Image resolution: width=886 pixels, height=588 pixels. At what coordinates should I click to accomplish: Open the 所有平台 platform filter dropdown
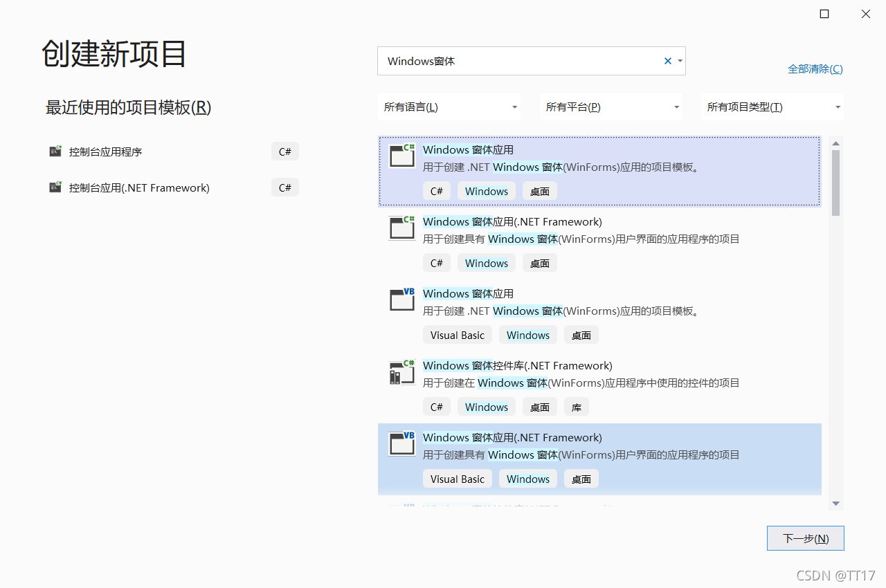(x=611, y=107)
